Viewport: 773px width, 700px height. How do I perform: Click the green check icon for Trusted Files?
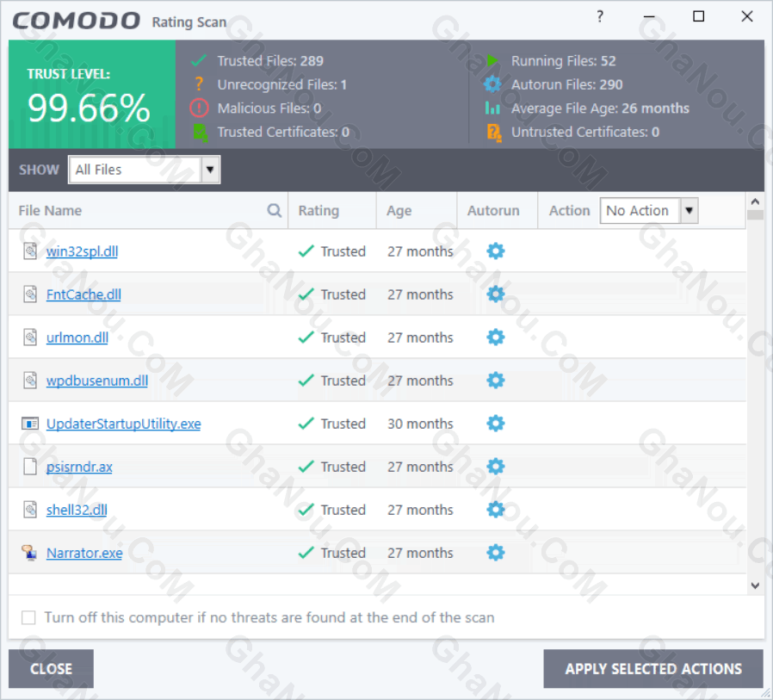(x=199, y=60)
